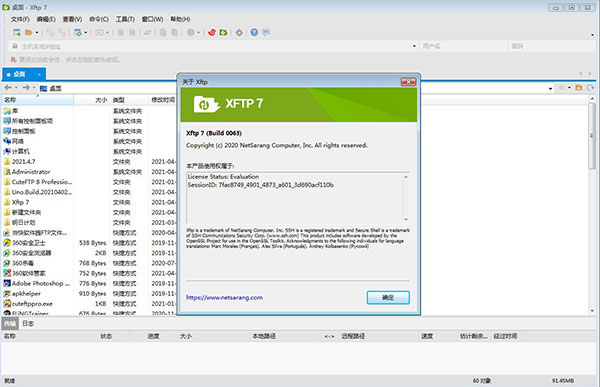This screenshot has height=387, width=600.
Task: Open the 编辑(E) menu
Action: [x=46, y=19]
